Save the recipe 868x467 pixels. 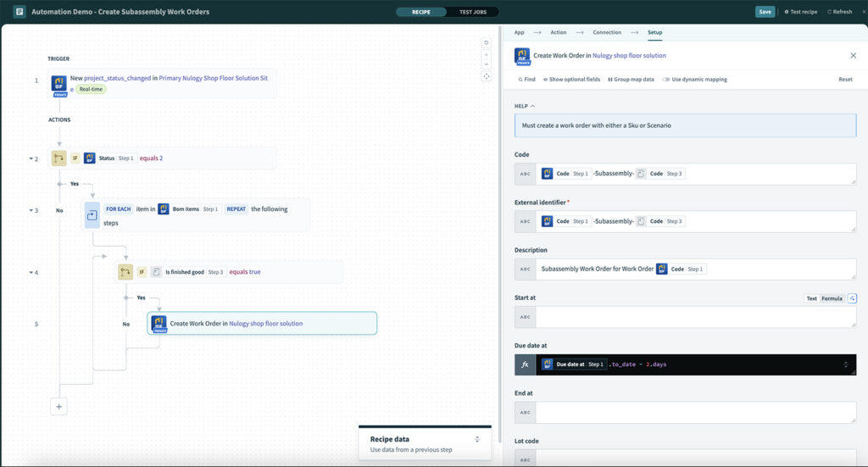pyautogui.click(x=765, y=12)
